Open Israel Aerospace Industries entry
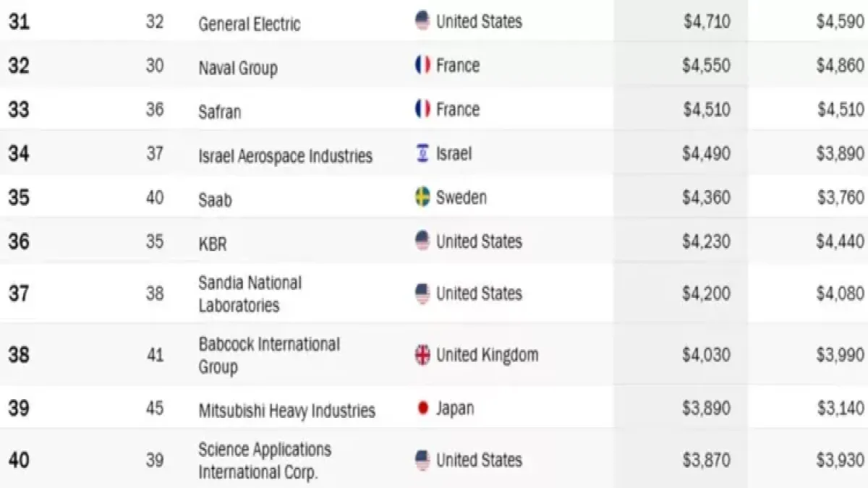The width and height of the screenshot is (868, 488). pyautogui.click(x=285, y=155)
